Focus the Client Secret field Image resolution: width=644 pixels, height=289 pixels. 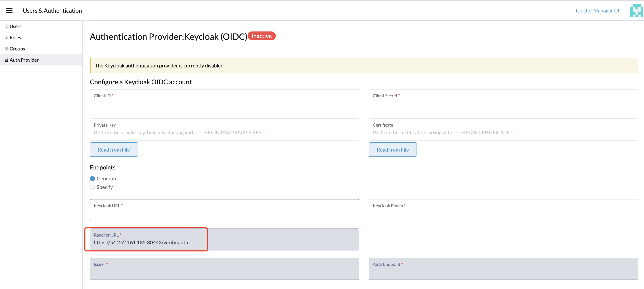(503, 100)
